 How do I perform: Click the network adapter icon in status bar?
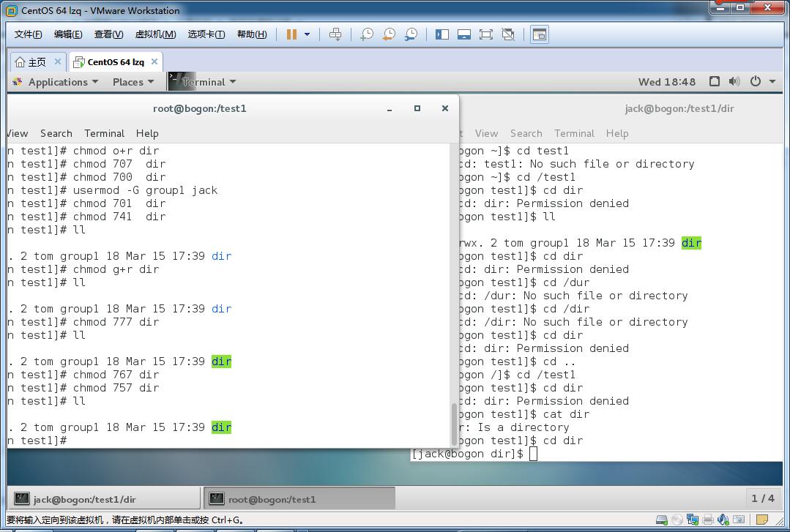tap(693, 520)
